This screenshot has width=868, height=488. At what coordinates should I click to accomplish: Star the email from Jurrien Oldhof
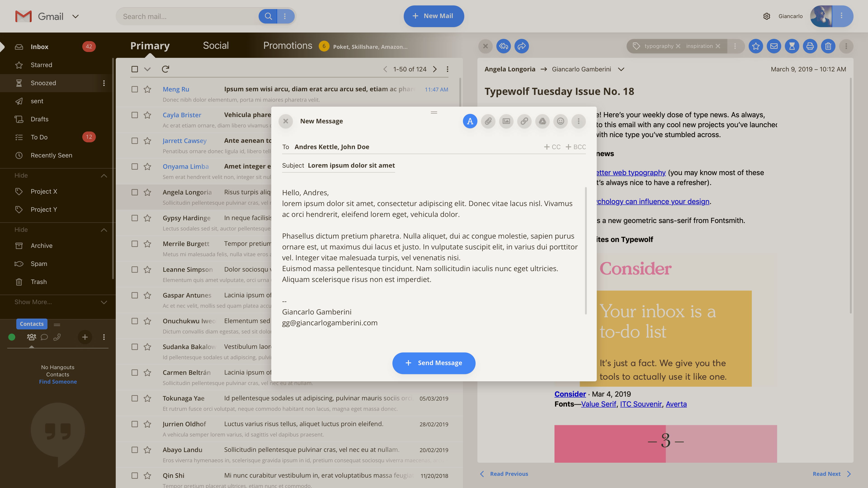tap(147, 424)
